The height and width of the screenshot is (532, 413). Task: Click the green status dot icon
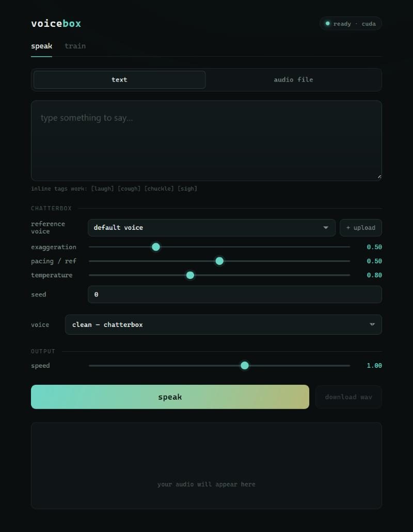(327, 23)
